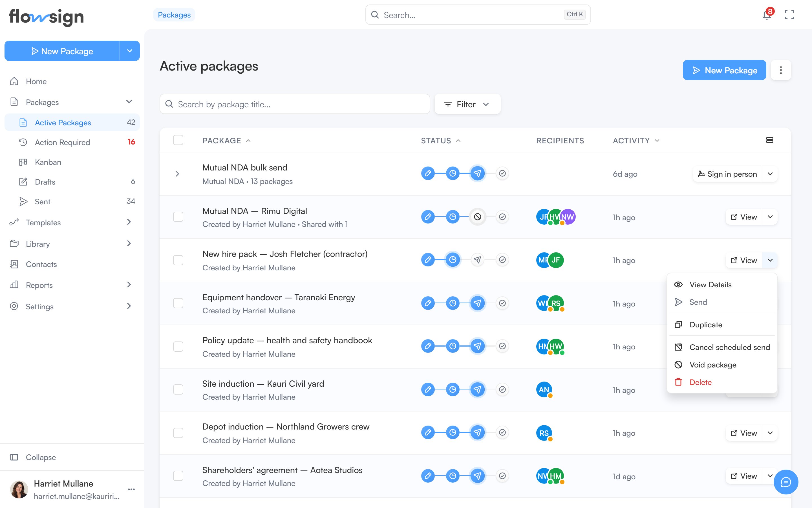The width and height of the screenshot is (812, 508).
Task: Open action dropdown for Mutual NDA — Rimu Digital
Action: pos(770,217)
